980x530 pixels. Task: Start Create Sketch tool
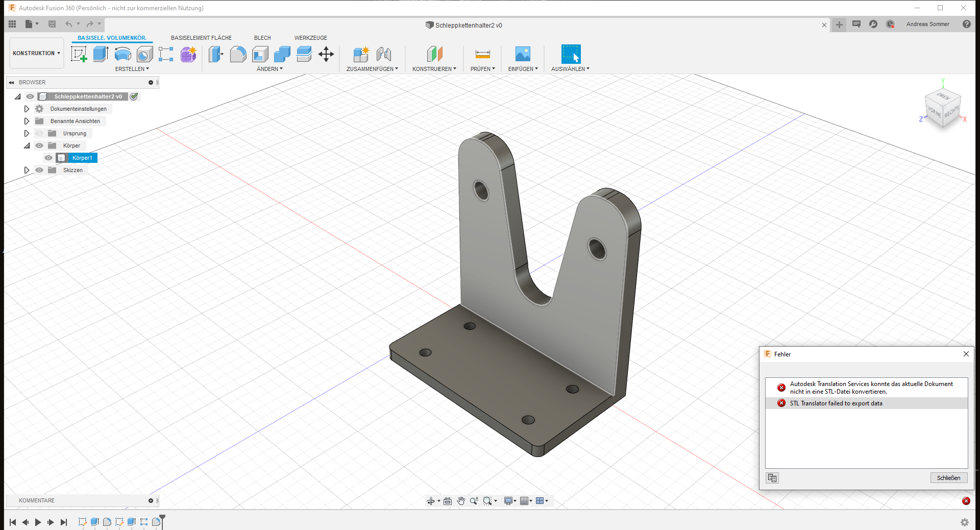[x=79, y=54]
